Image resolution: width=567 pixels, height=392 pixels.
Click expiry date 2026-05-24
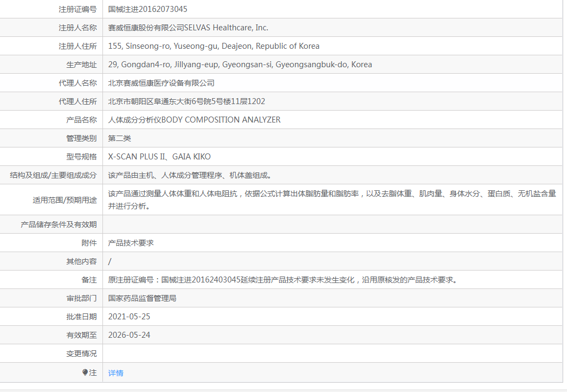click(x=129, y=335)
